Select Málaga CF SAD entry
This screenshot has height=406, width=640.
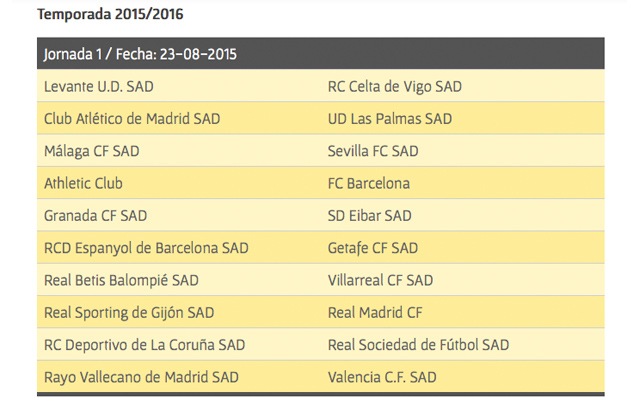coord(92,151)
